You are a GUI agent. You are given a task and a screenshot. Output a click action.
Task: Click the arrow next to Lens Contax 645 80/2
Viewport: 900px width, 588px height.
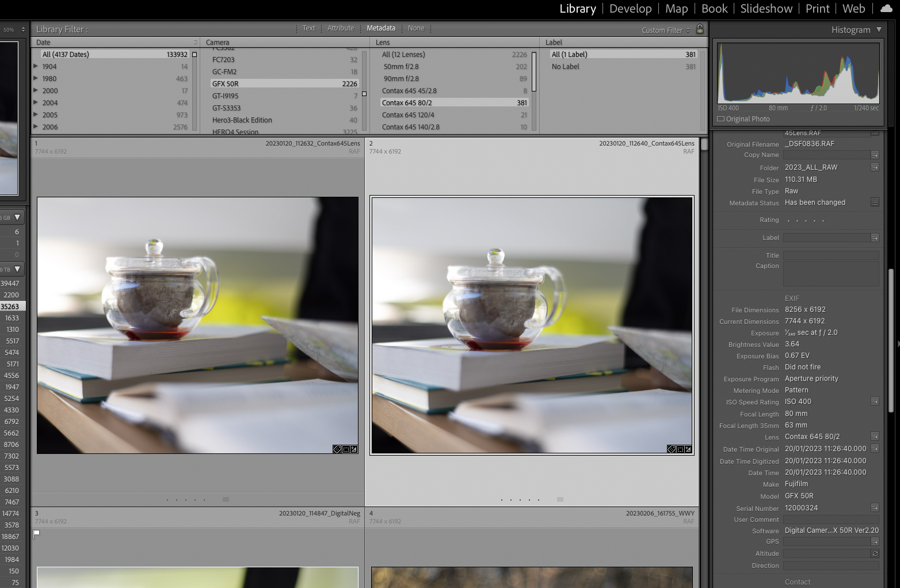875,437
